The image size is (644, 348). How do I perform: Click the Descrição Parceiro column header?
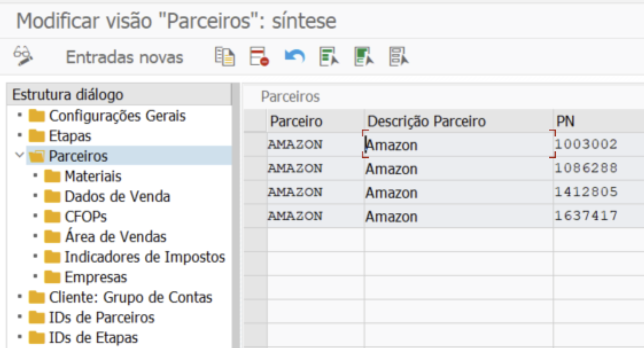point(426,121)
